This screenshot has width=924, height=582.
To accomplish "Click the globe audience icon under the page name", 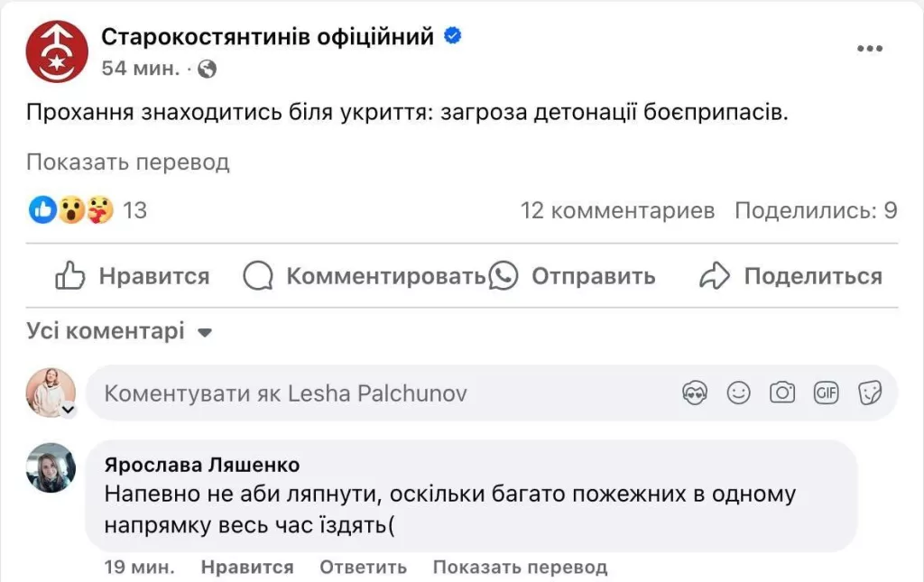I will (x=208, y=67).
